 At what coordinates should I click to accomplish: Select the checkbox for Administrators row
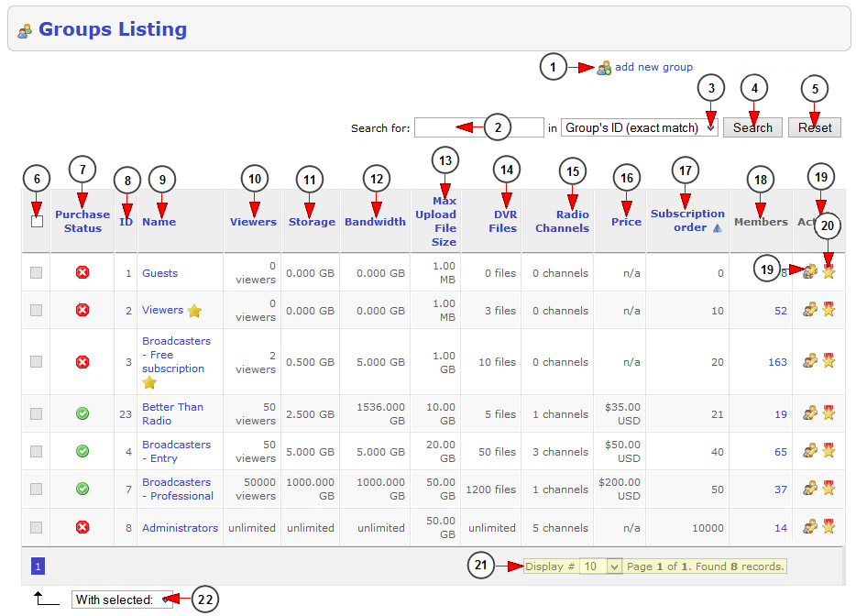[x=37, y=528]
